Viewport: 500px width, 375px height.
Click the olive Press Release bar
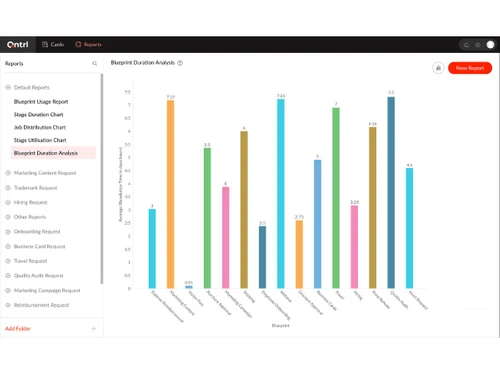[x=373, y=208]
